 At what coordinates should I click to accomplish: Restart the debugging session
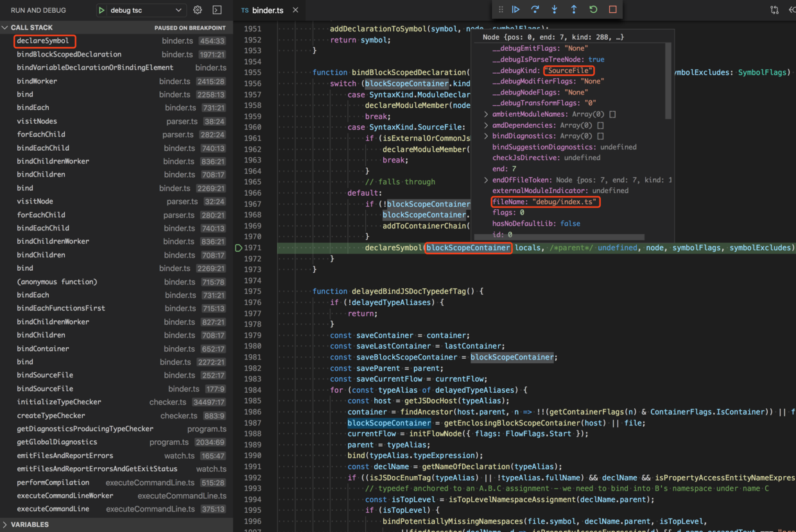pyautogui.click(x=593, y=10)
